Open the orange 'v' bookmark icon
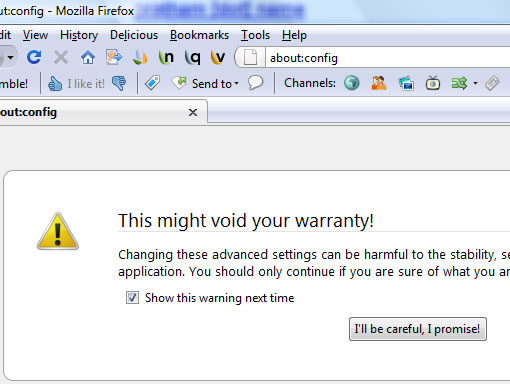 point(218,57)
